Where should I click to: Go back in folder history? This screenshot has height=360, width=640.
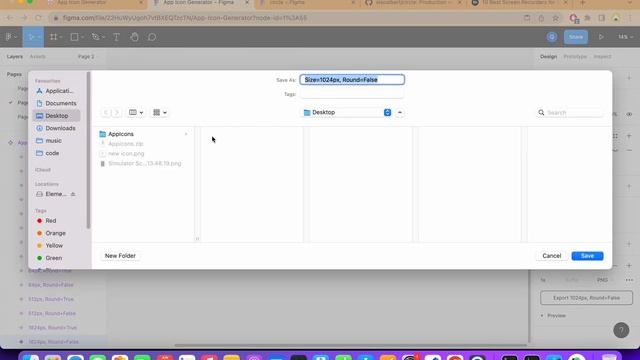pos(106,112)
